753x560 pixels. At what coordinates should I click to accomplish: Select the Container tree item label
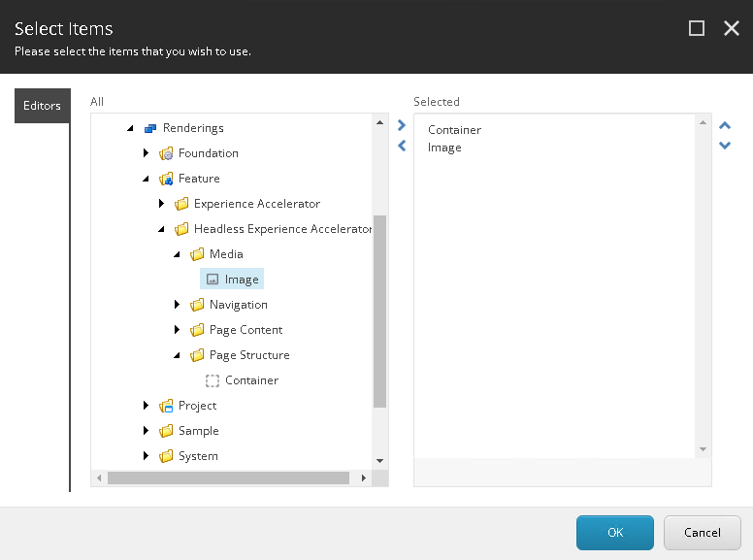pos(251,380)
